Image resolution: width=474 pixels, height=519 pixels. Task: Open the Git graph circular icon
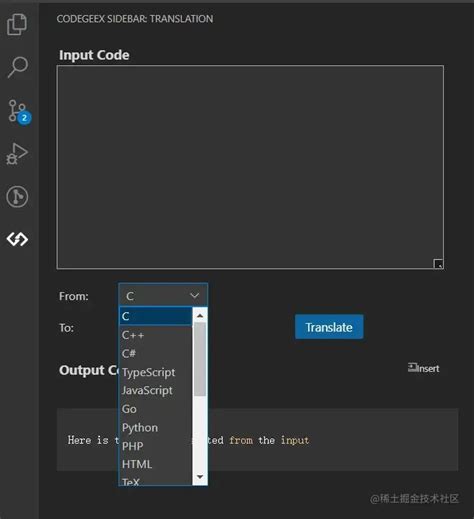(17, 197)
